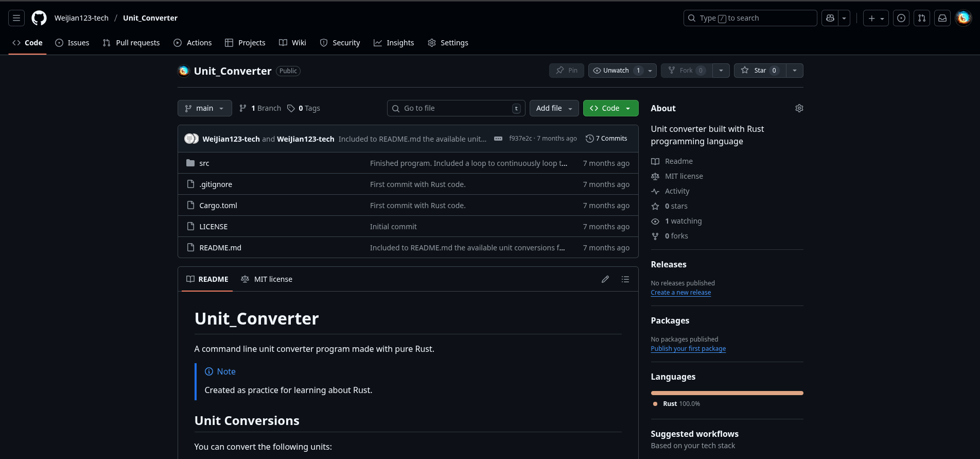Open the issues icon in top header
Screen dimensions: 980x459
pyautogui.click(x=901, y=18)
